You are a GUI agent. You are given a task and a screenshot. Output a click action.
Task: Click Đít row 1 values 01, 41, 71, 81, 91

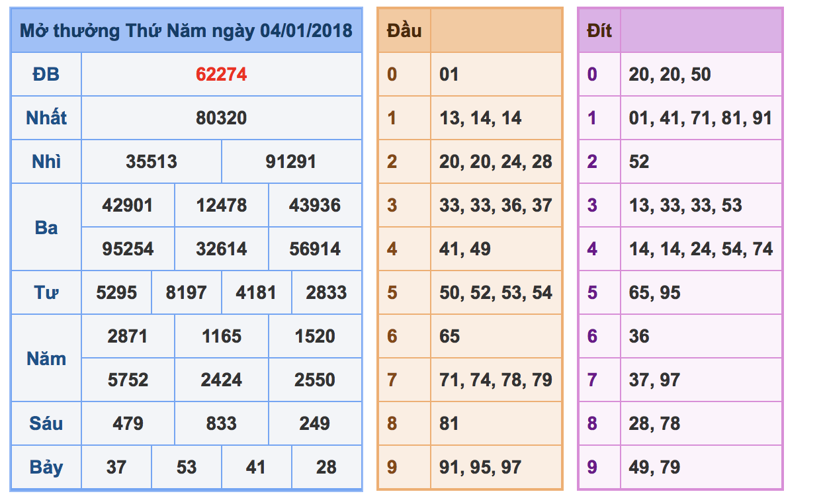pyautogui.click(x=701, y=118)
